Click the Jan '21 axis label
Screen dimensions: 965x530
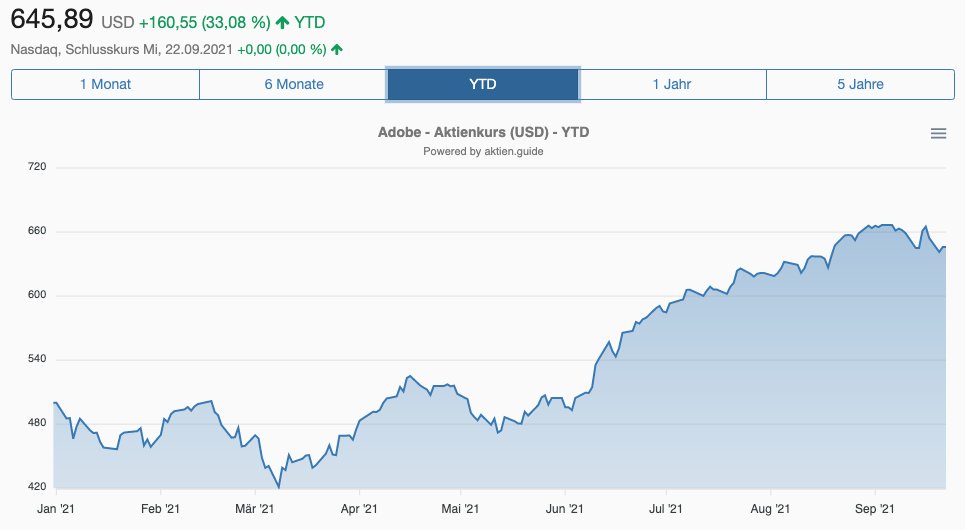click(x=55, y=508)
